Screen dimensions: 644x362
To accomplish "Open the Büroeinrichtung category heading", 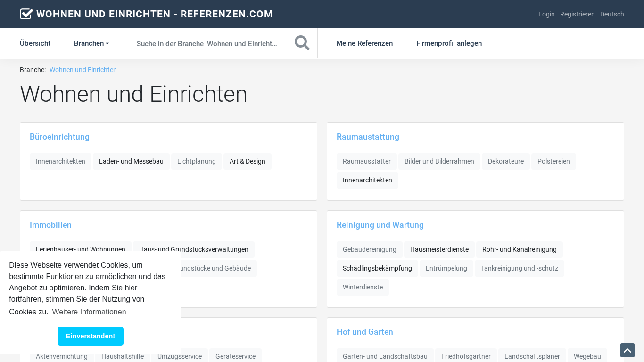I will 59,137.
